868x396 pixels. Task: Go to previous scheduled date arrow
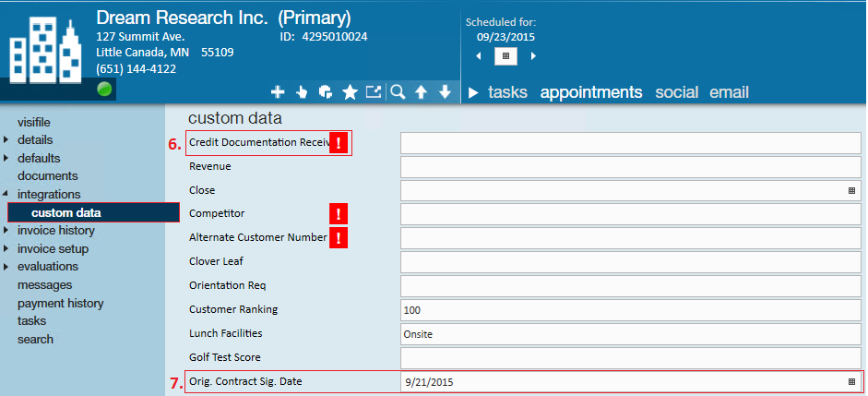[479, 56]
